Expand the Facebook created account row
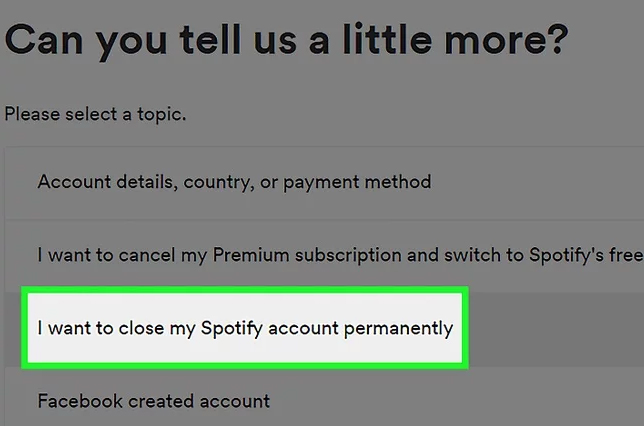Image resolution: width=644 pixels, height=426 pixels. (x=154, y=401)
